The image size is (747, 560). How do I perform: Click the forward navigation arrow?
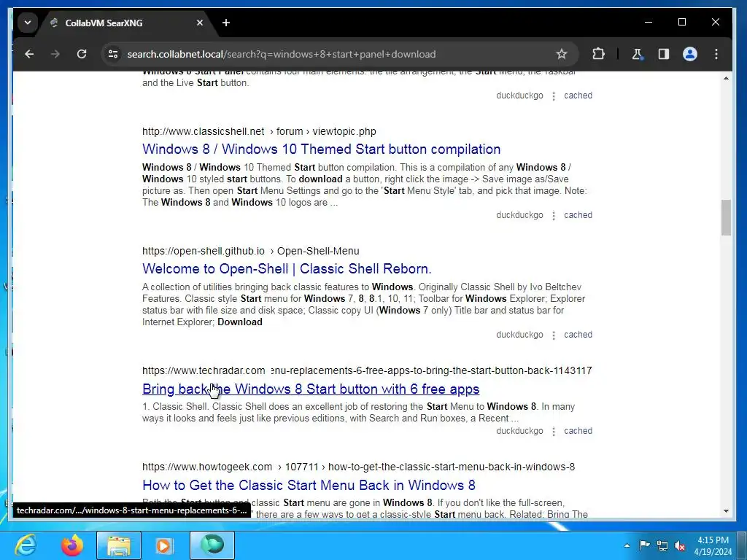[55, 54]
